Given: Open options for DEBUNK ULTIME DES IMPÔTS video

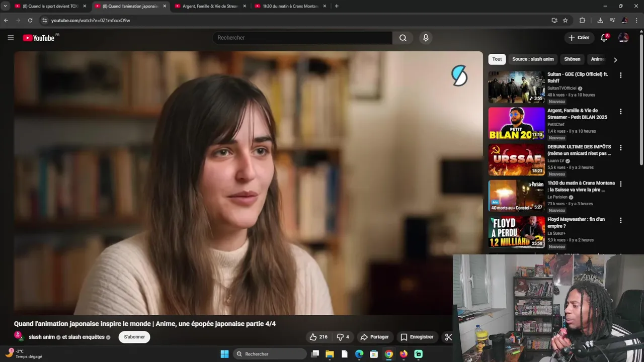Looking at the screenshot, I should [620, 148].
